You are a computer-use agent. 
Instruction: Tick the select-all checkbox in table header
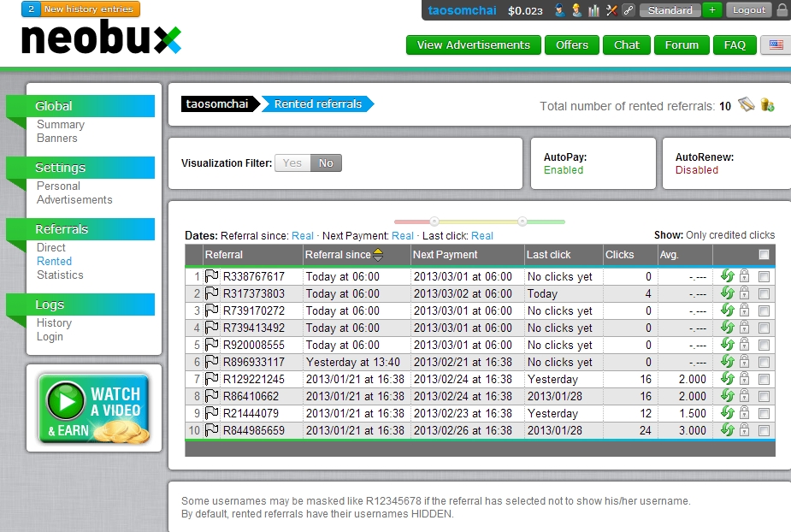[764, 254]
